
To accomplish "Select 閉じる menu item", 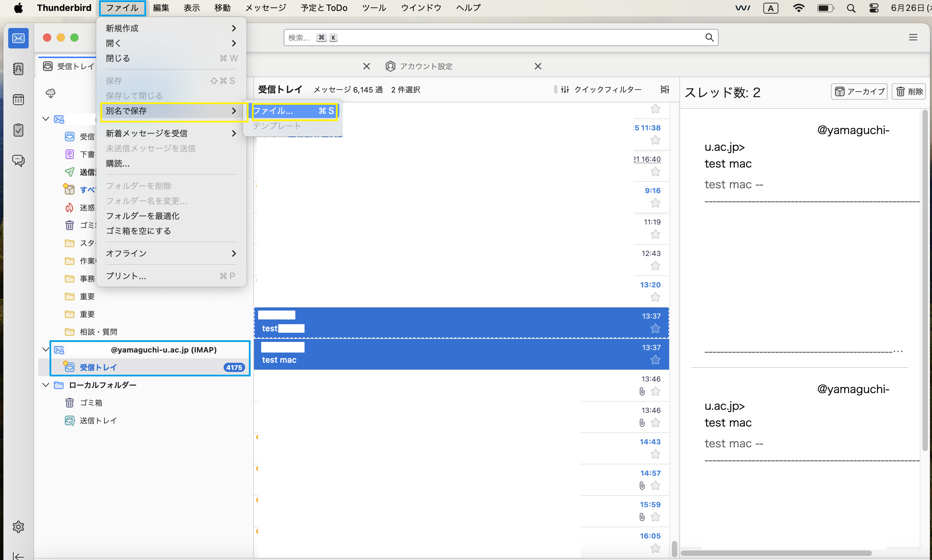I will click(171, 58).
